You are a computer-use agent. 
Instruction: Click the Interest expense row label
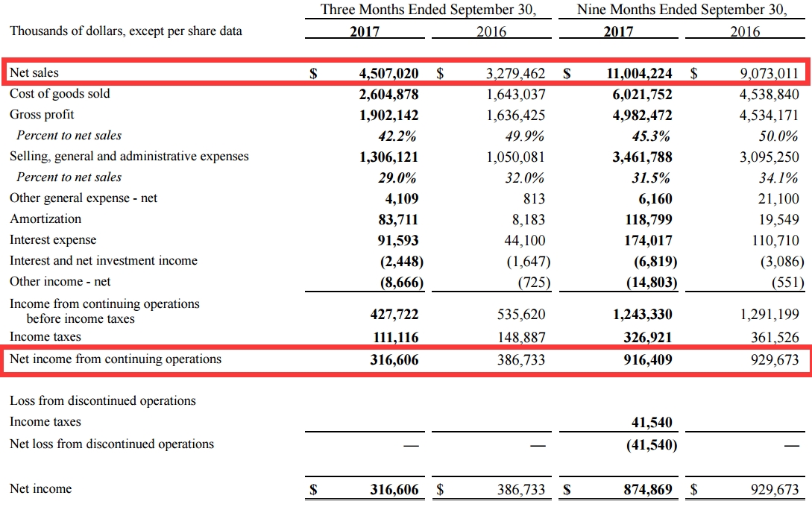click(53, 240)
